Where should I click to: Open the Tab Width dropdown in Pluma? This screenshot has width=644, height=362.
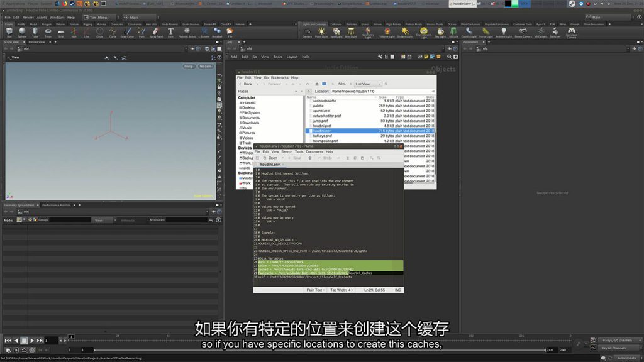[341, 290]
